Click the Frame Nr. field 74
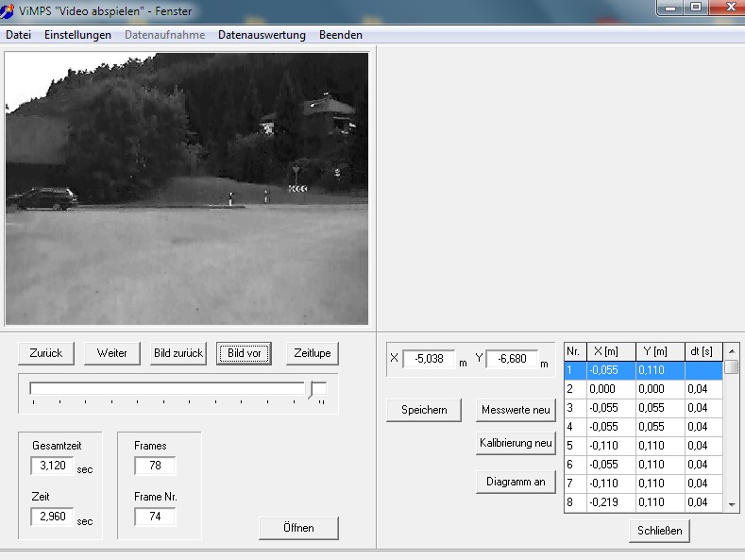 click(x=155, y=517)
